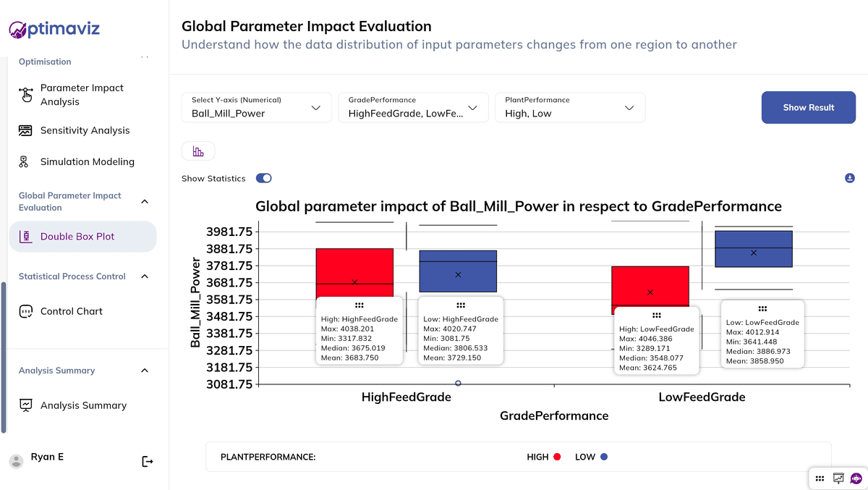Click the presentation icon in bottom toolbar
Viewport: 868px width, 490px height.
(x=838, y=478)
